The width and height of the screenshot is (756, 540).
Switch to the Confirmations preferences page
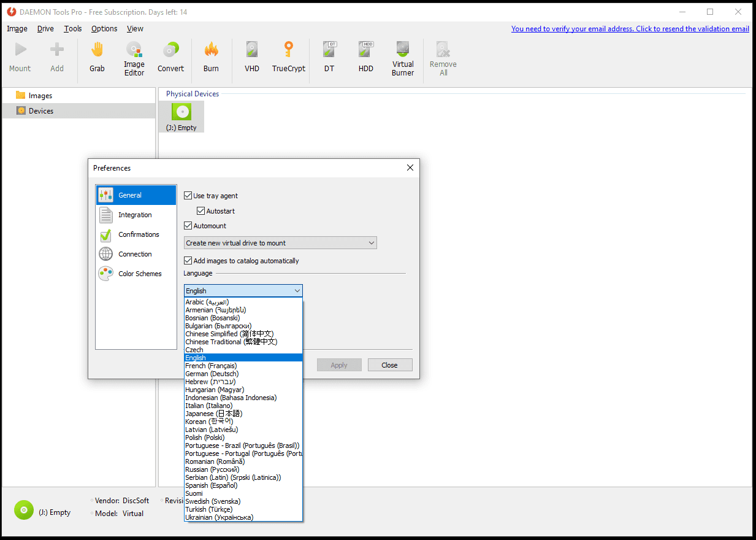pyautogui.click(x=136, y=234)
